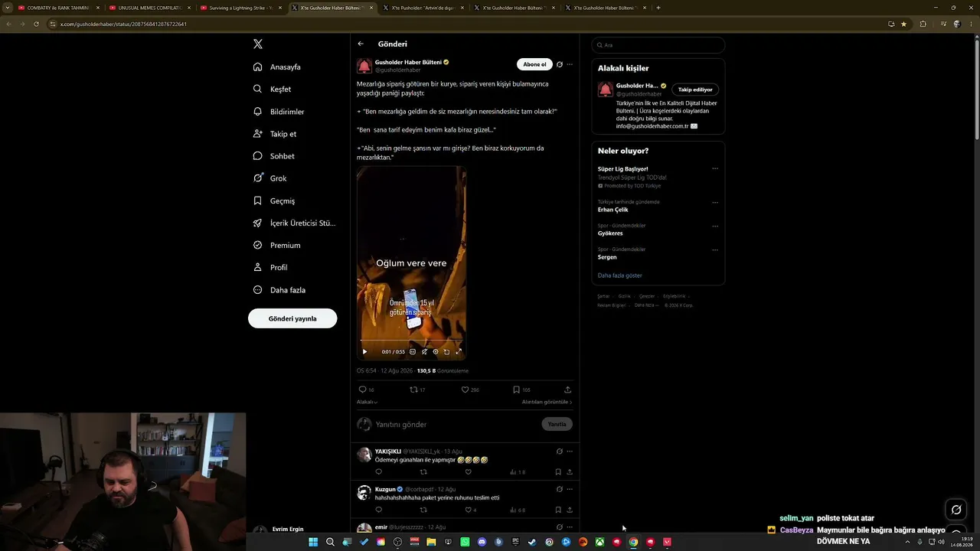Click the Yanıtını gönder reply field
This screenshot has width=980, height=551.
point(456,424)
